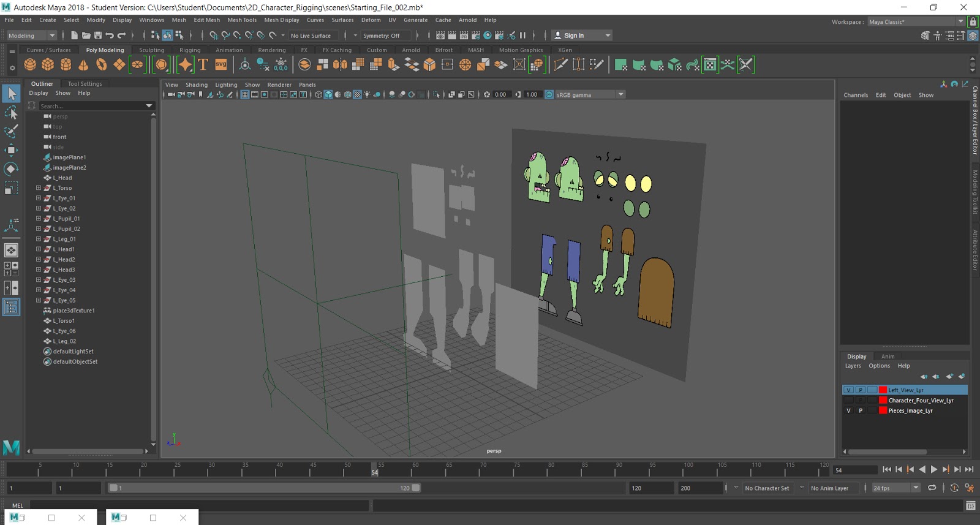Open the Layers menu in layer editor
980x525 pixels.
(x=853, y=366)
